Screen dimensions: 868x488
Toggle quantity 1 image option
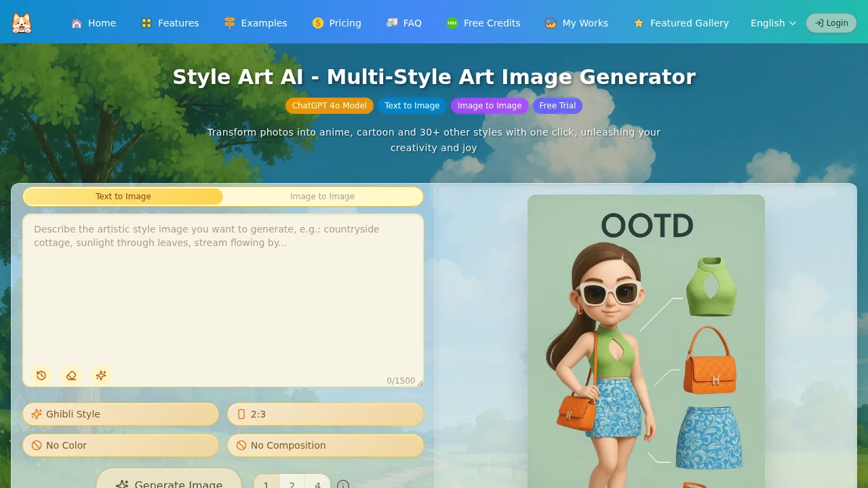pyautogui.click(x=266, y=484)
